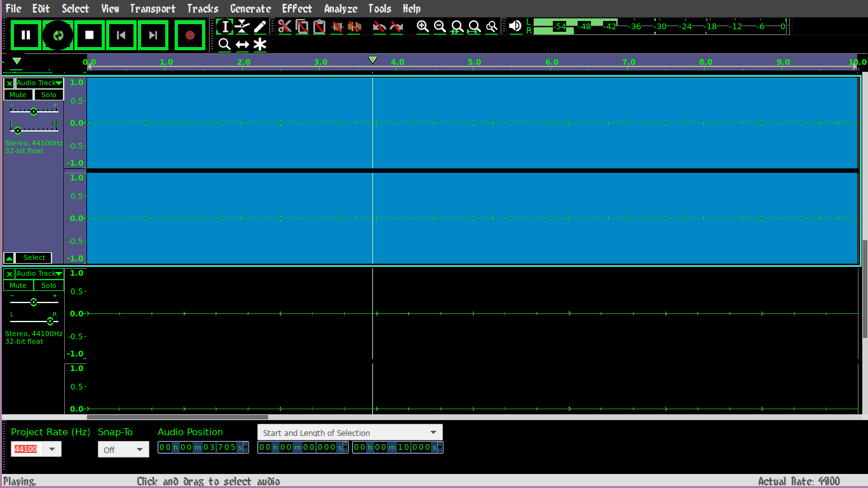The image size is (868, 488).
Task: Open the View menu
Action: tap(110, 8)
